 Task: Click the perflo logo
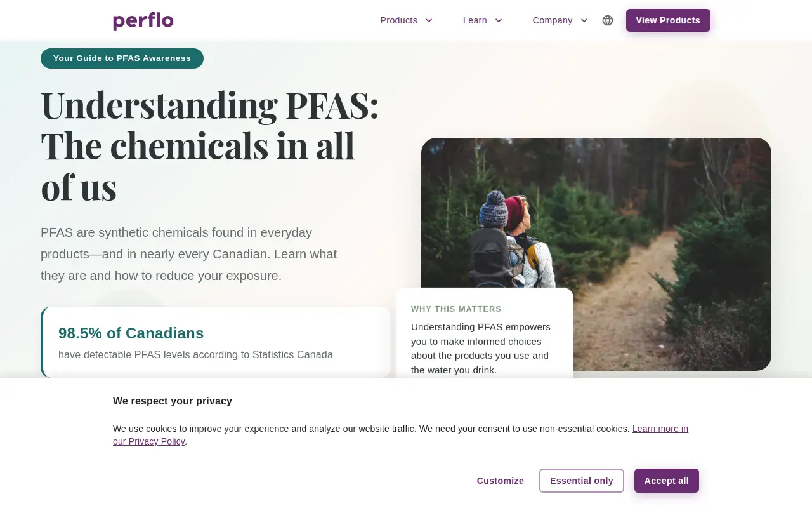pos(143,21)
